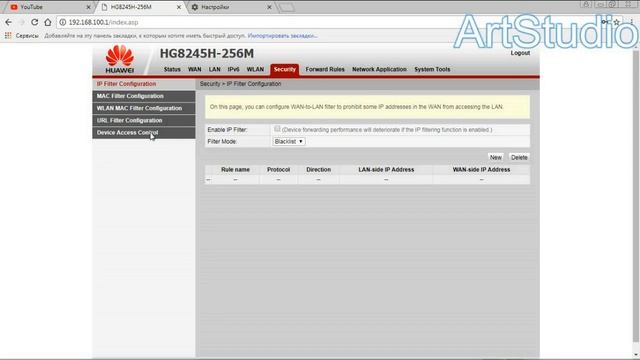Click the Enable IP Filter label
Screen dimensions: 640x360
[227, 130]
